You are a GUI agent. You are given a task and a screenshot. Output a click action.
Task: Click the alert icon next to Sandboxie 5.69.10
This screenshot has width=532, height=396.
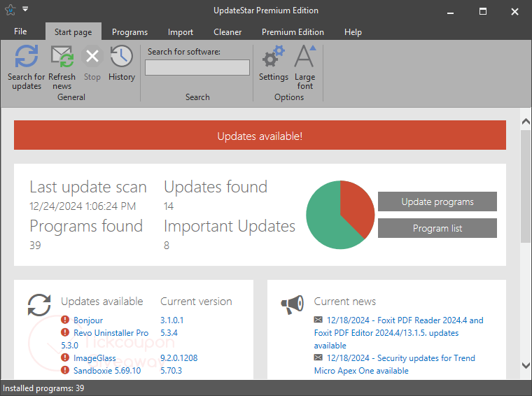pos(65,370)
